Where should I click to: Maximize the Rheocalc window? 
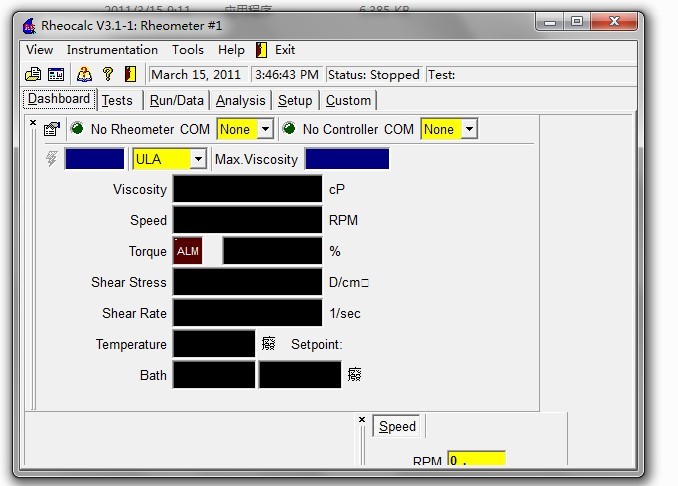pos(576,21)
